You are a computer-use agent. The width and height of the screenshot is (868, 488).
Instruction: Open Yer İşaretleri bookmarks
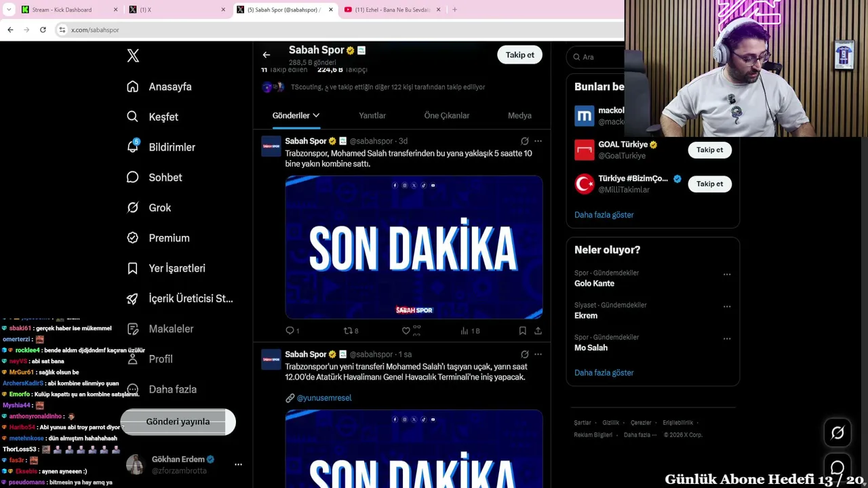(166, 268)
